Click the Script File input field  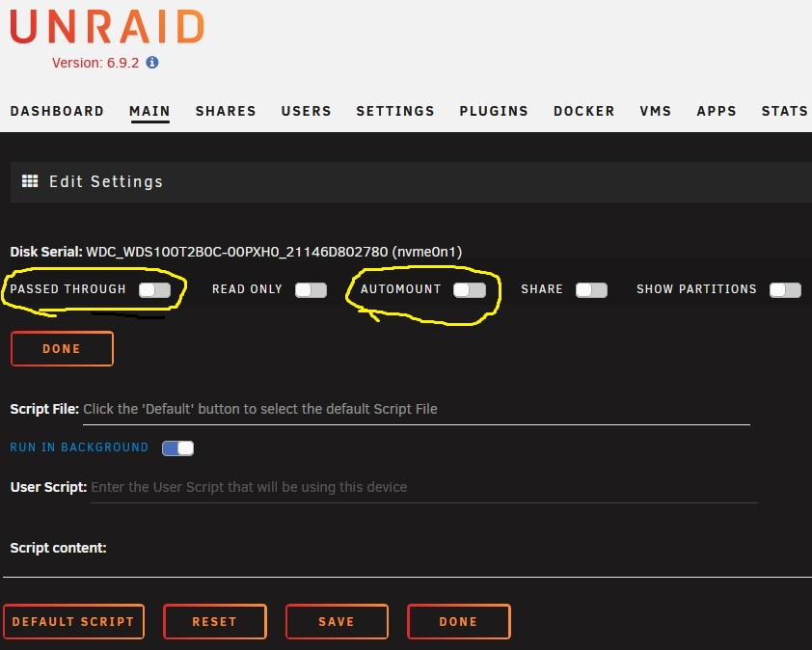coord(417,410)
